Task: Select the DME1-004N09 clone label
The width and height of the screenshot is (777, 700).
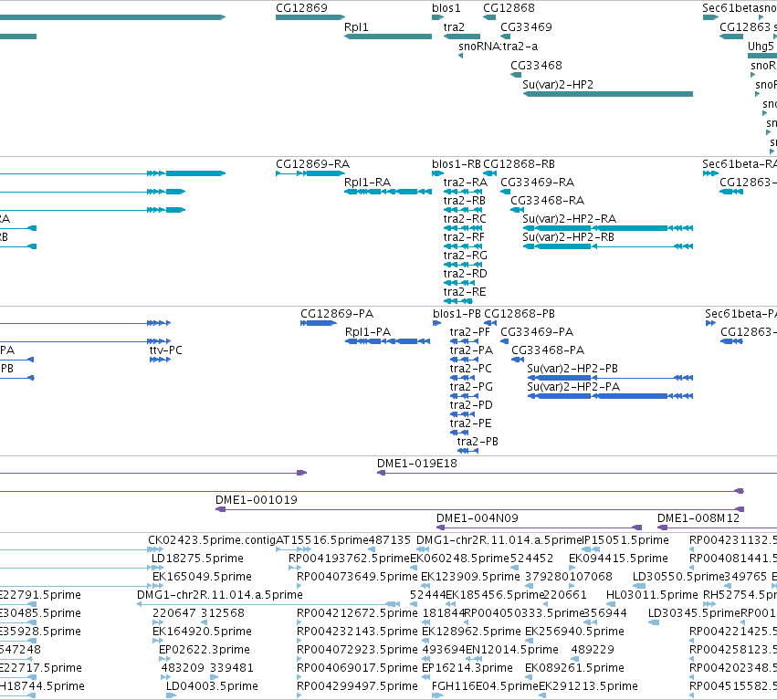Action: [x=478, y=518]
